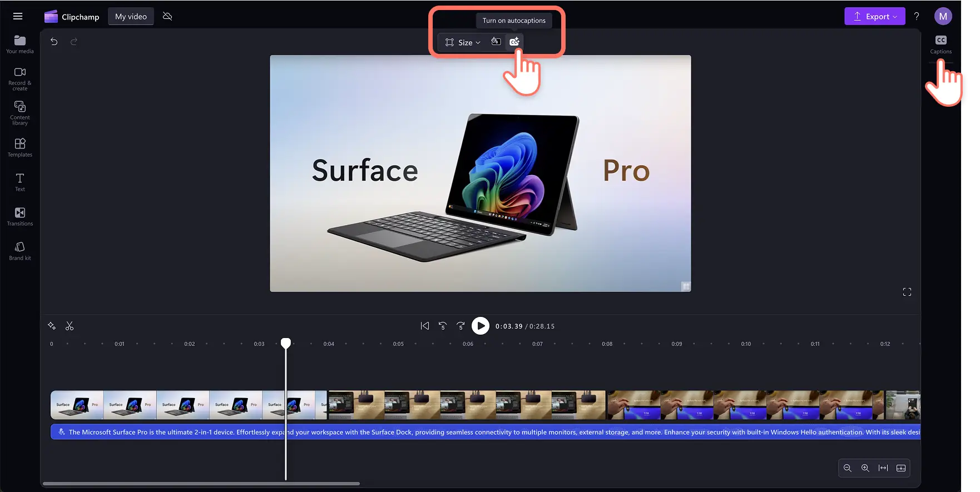Open Your media tab
Image resolution: width=980 pixels, height=492 pixels.
(x=20, y=44)
